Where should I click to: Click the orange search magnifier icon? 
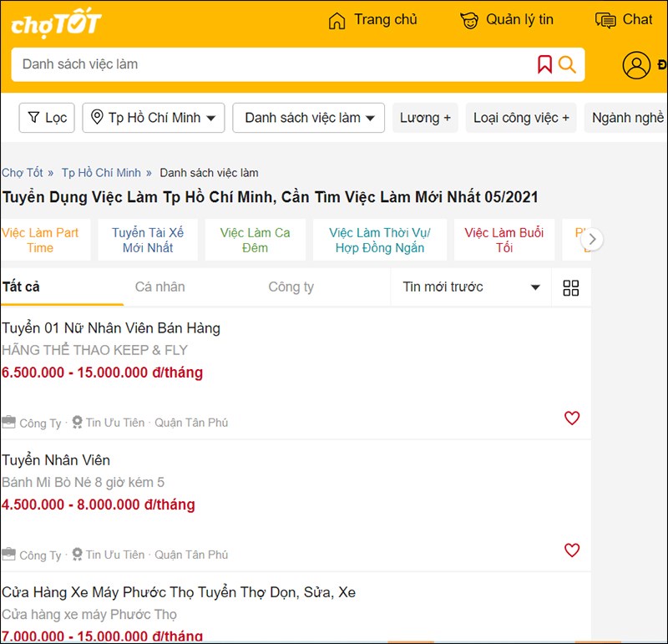click(x=567, y=64)
